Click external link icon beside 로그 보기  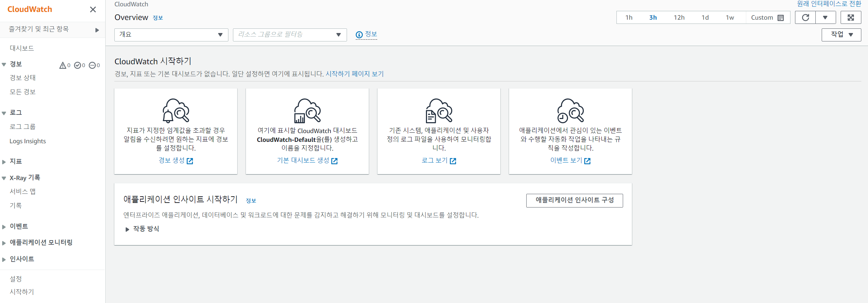(x=453, y=161)
